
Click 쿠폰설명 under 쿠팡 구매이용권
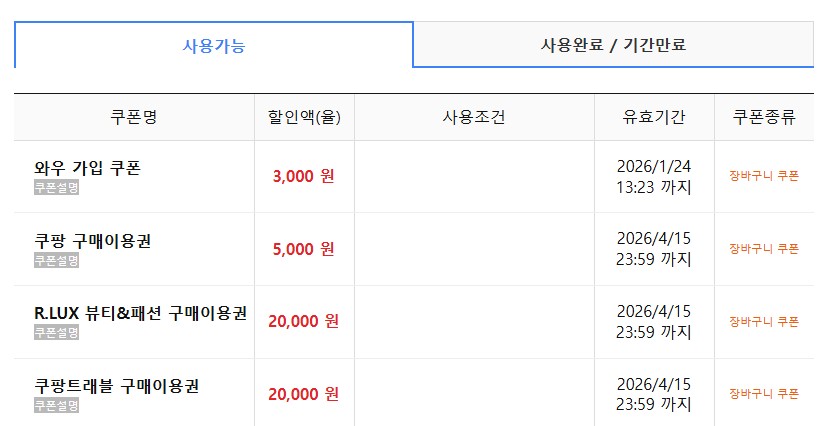pyautogui.click(x=56, y=260)
